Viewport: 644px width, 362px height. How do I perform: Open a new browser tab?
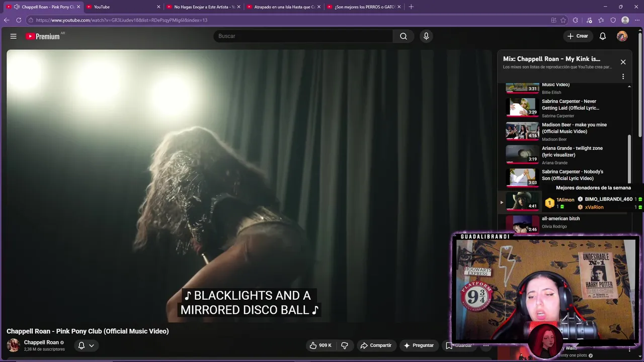pos(411,7)
